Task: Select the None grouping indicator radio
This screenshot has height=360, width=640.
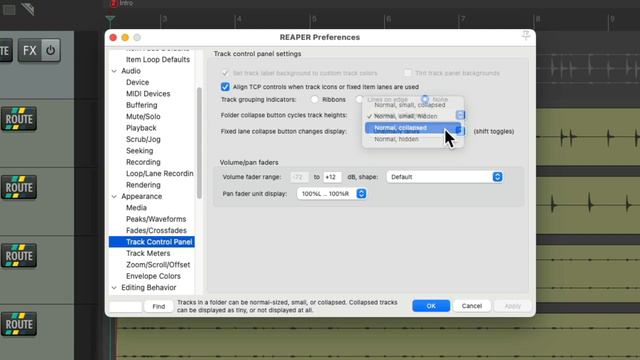Action: point(425,99)
